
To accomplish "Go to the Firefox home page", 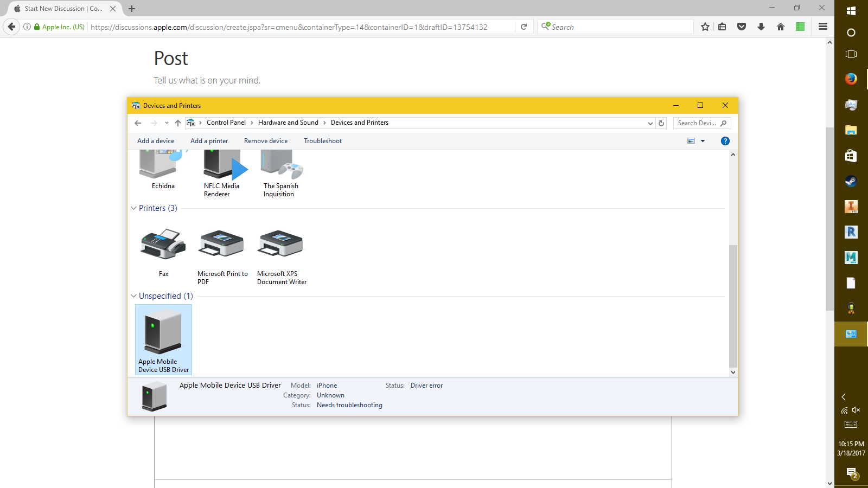I will coord(781,27).
